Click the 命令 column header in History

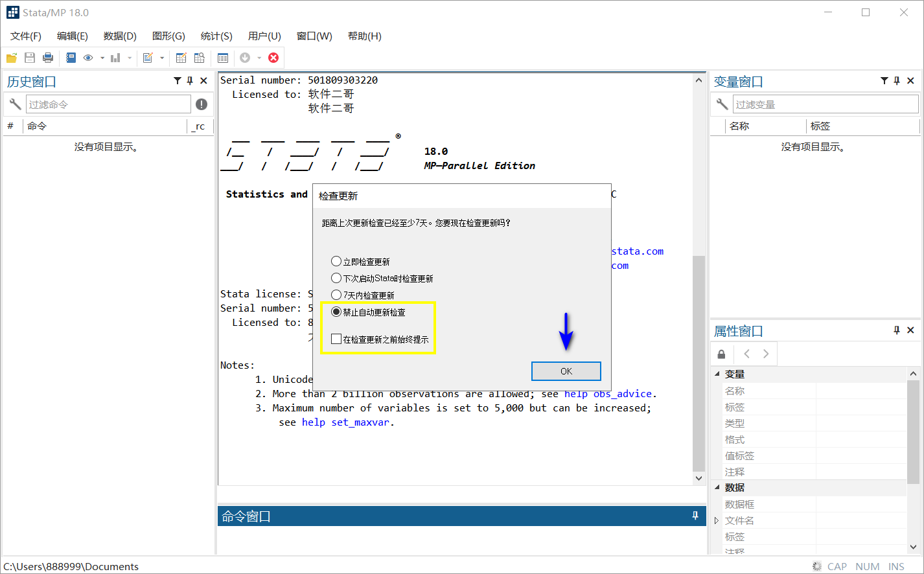pyautogui.click(x=105, y=126)
